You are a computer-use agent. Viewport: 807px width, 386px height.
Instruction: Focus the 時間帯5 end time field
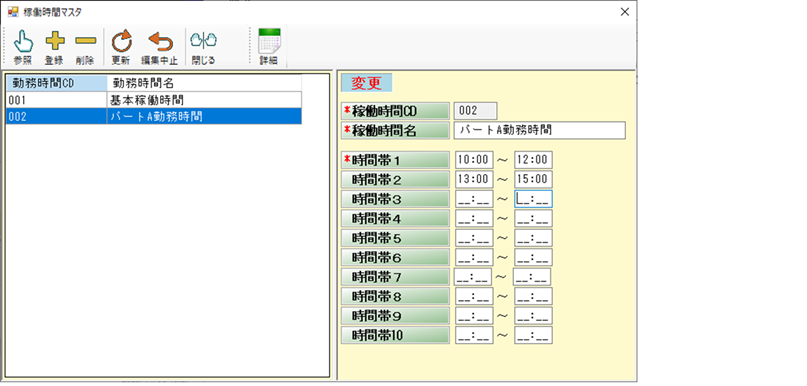pos(533,238)
